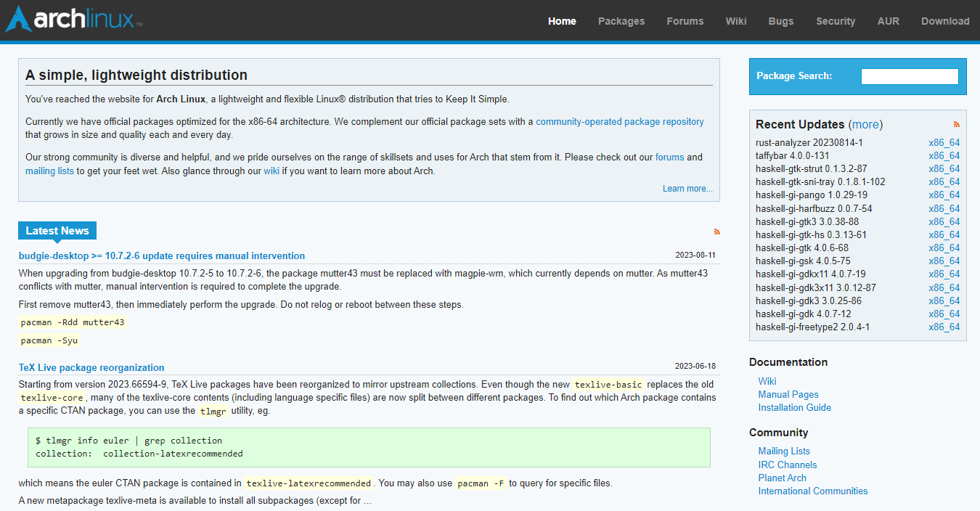Click x86_64 link for haskell-gi-freetype2 row
Viewport: 980px width, 511px height.
click(944, 327)
